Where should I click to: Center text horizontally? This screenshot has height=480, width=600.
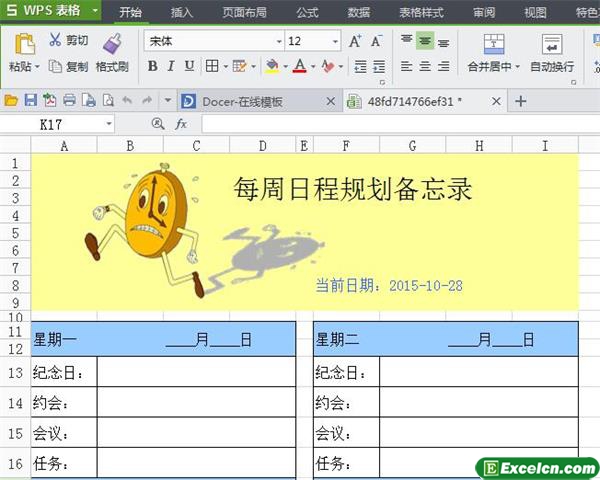(x=425, y=67)
